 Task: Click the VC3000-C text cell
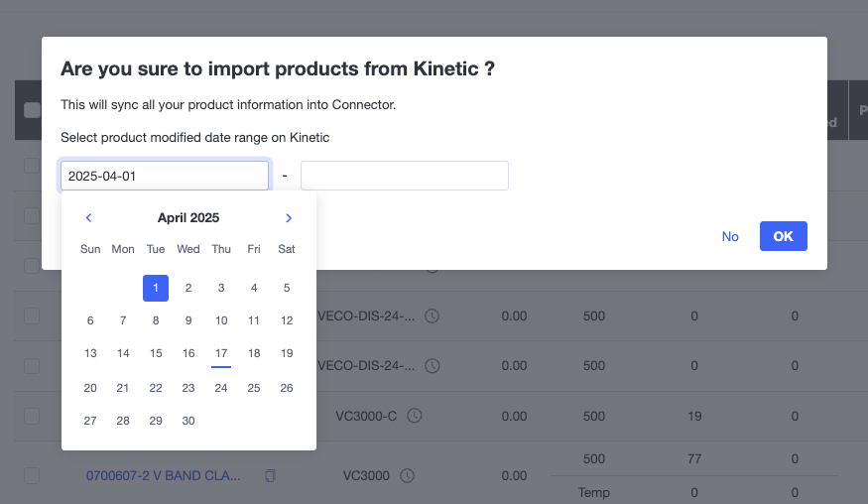366,416
